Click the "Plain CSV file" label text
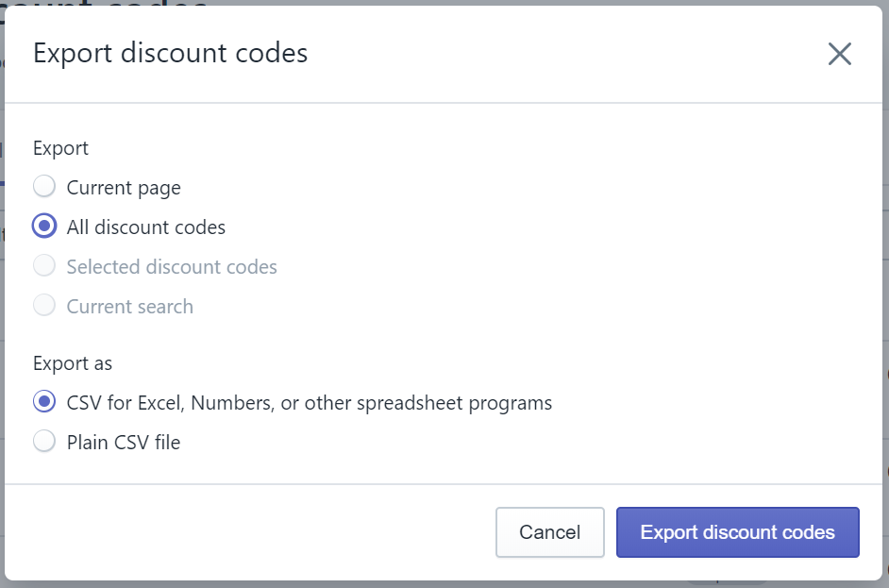Image resolution: width=889 pixels, height=588 pixels. tap(124, 443)
